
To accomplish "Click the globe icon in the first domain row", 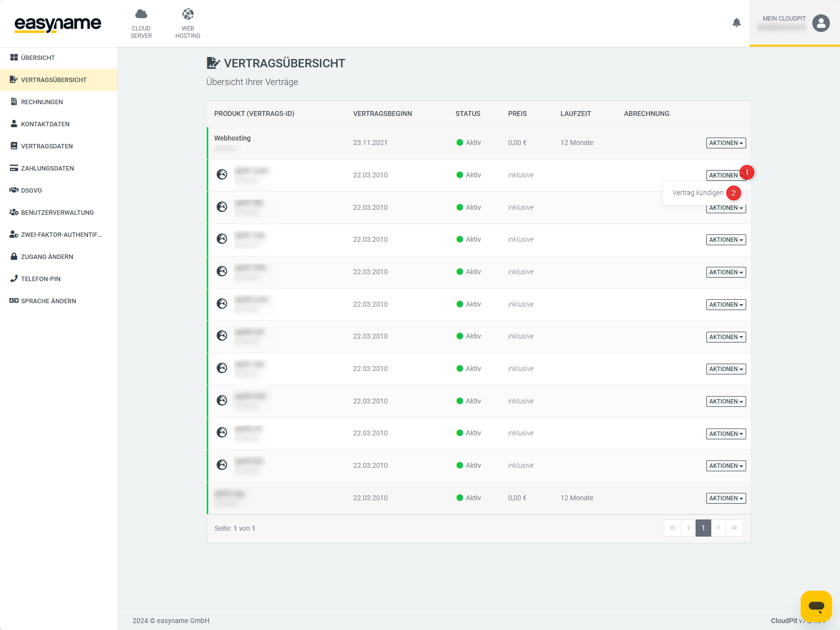I will pyautogui.click(x=222, y=174).
